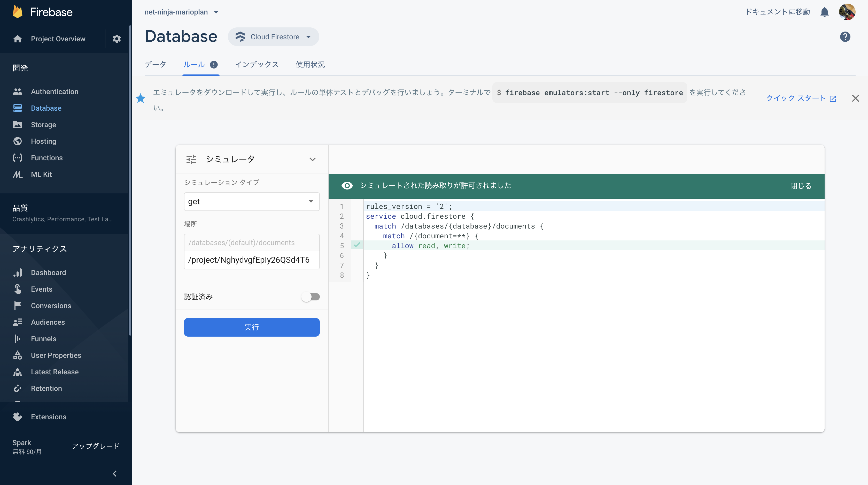This screenshot has width=868, height=485.
Task: Toggle the 認証済み authenticated switch
Action: click(310, 297)
